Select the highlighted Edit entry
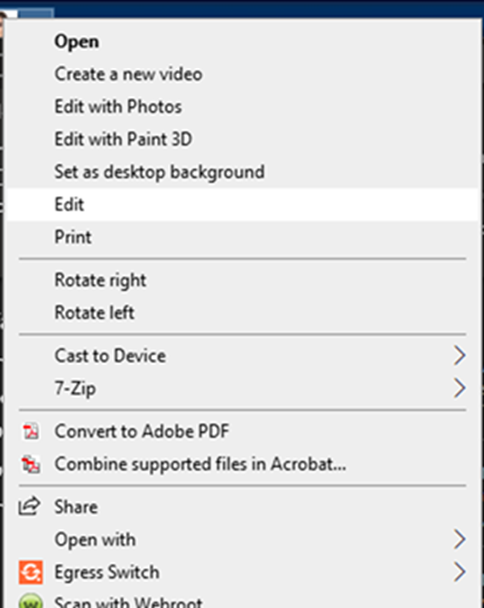484x608 pixels. (242, 204)
